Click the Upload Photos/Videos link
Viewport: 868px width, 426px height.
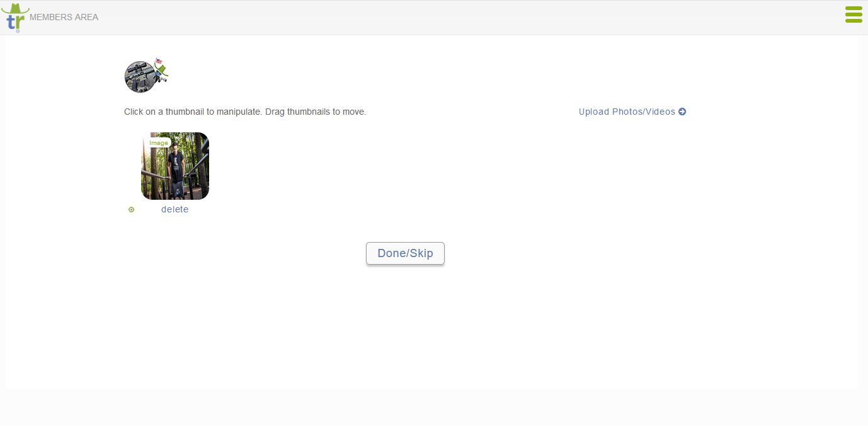pos(632,112)
